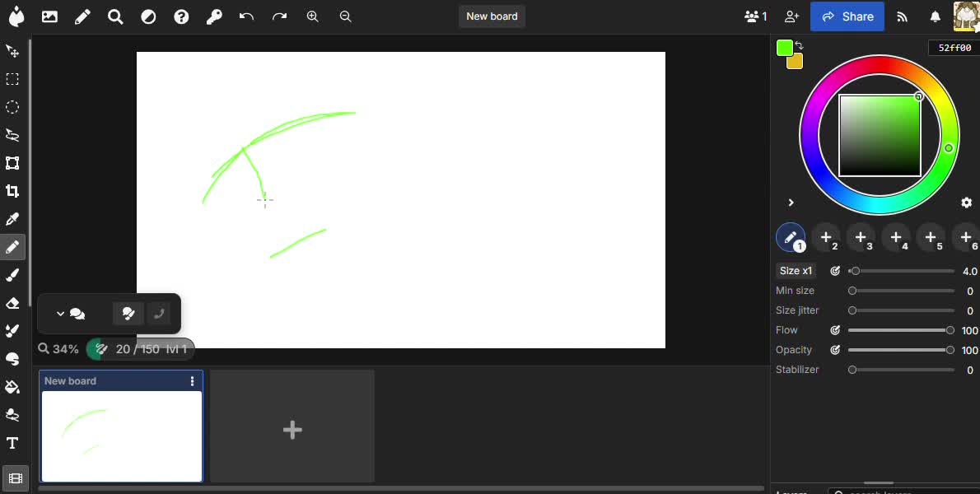Toggle pressure sensitivity for Opacity
The image size is (980, 494).
tap(835, 351)
